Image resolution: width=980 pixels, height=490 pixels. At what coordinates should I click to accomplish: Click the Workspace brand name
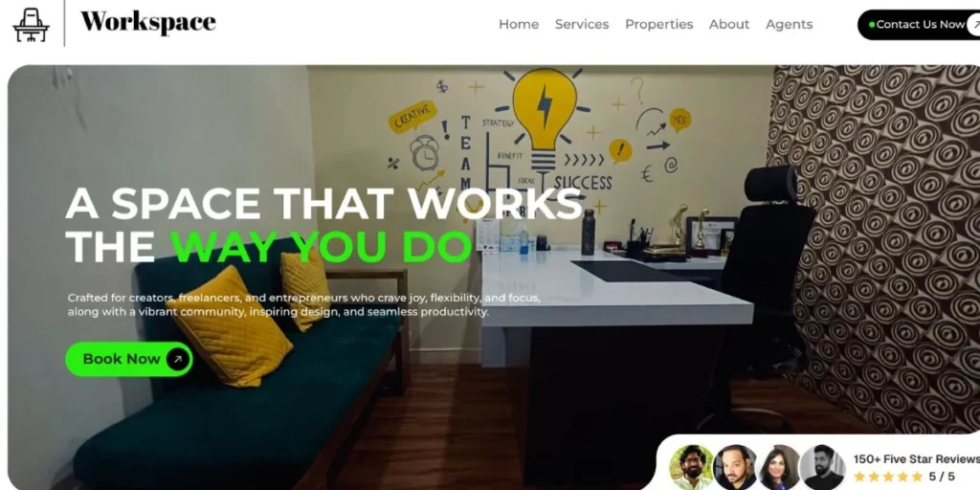point(148,23)
